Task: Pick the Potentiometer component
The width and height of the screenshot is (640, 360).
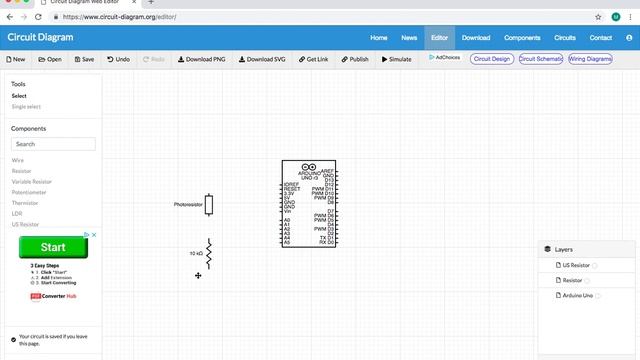Action: [x=29, y=192]
